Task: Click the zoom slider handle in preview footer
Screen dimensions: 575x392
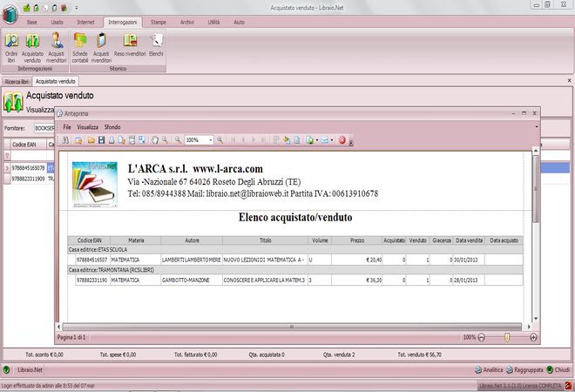Action: pyautogui.click(x=507, y=337)
